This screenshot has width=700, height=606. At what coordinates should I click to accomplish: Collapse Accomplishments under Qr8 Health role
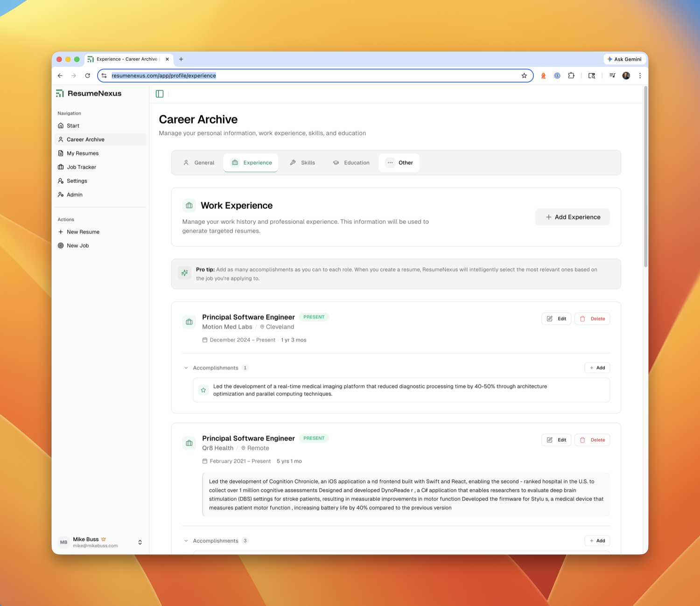pos(186,540)
